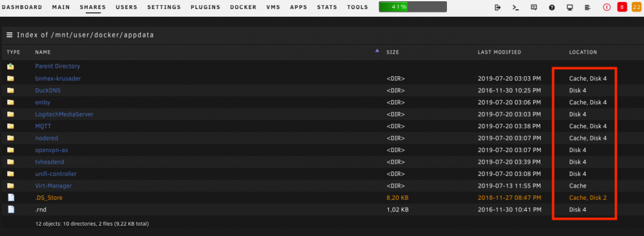The width and height of the screenshot is (644, 236).
Task: Sort by Last Modified column header
Action: coord(500,52)
